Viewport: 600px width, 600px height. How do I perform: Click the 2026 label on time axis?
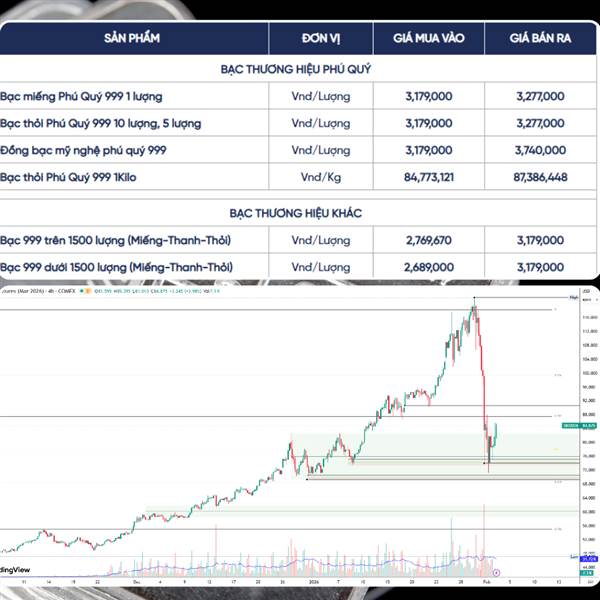pos(314,582)
